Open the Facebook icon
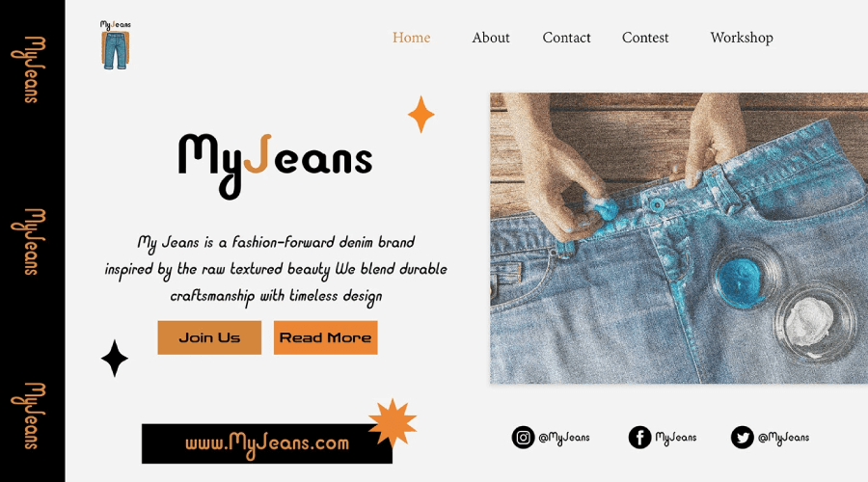 pos(639,438)
